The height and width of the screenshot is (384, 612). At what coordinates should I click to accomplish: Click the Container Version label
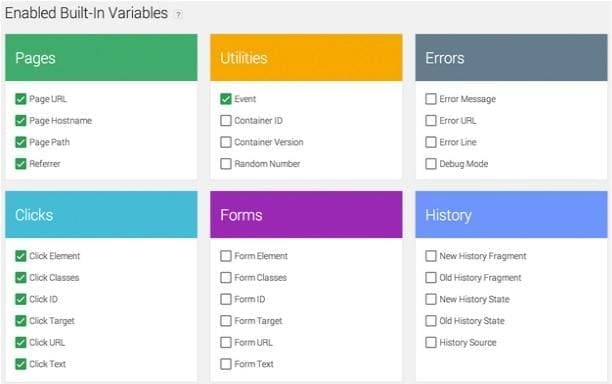[x=269, y=142]
